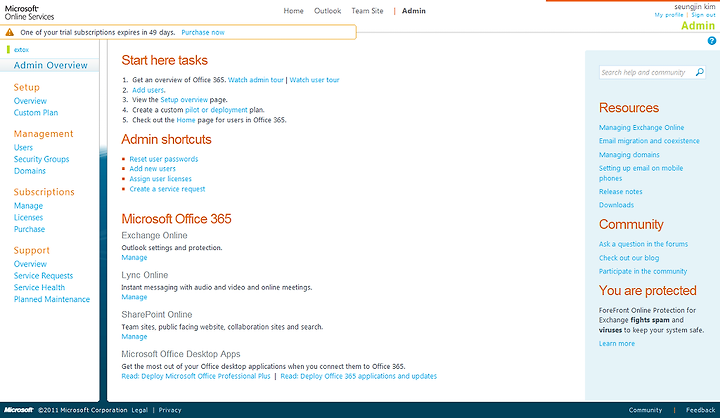Select Admin Overview in the sidebar

click(51, 65)
